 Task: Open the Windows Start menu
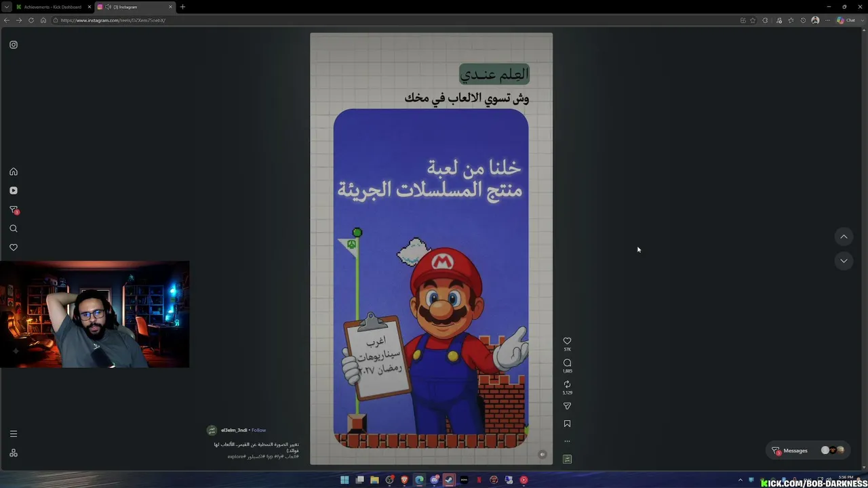pos(344,480)
